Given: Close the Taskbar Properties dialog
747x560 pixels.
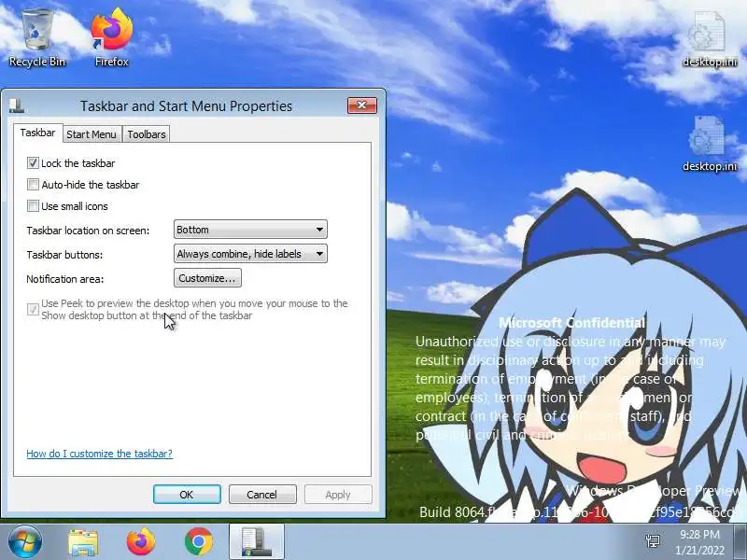Looking at the screenshot, I should [x=362, y=105].
